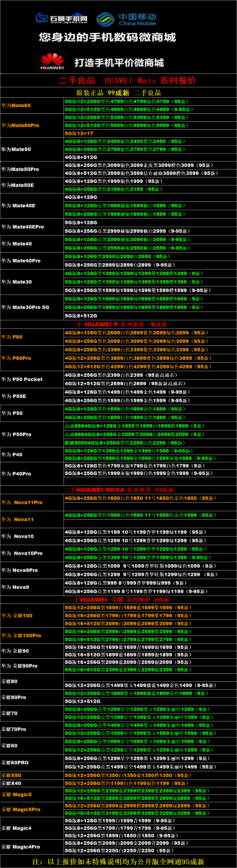Select the 华为 荣耀90Pro model cell

point(32,666)
